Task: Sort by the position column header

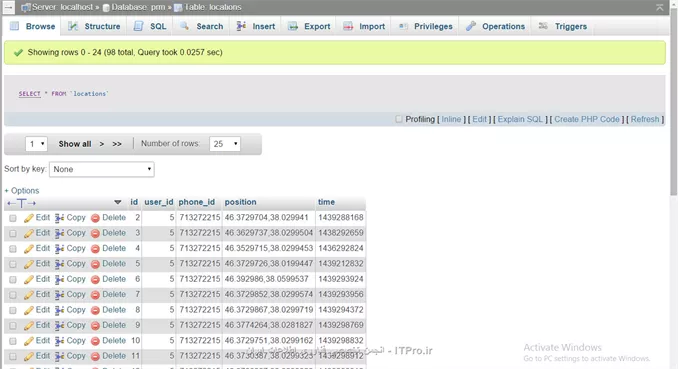Action: pos(240,202)
